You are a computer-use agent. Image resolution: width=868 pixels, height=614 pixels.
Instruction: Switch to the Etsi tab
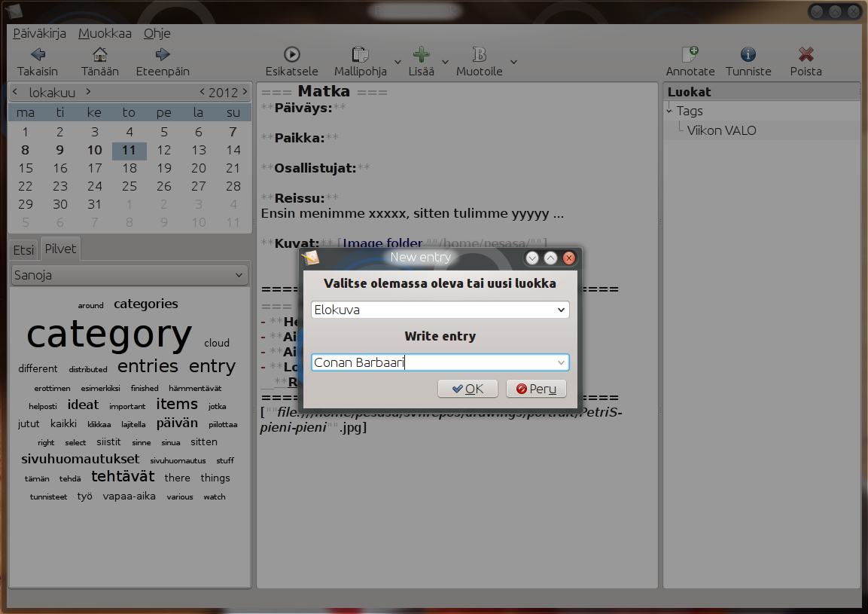pyautogui.click(x=24, y=250)
